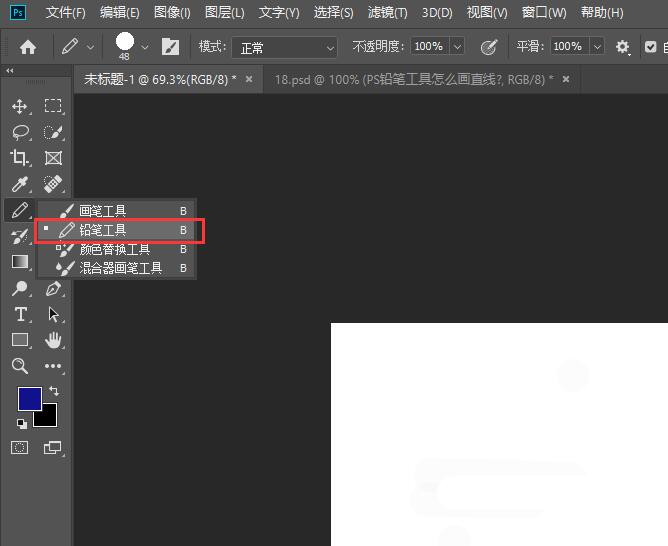
Task: Click the smoothing 100% field
Action: 569,46
